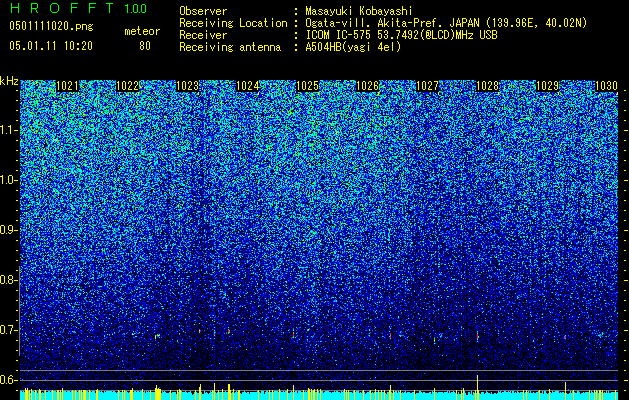Click the Observer label
629x400 pixels.
coord(203,11)
